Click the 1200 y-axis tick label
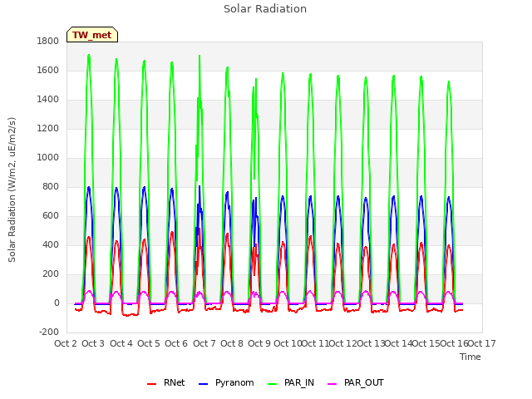 click(48, 129)
